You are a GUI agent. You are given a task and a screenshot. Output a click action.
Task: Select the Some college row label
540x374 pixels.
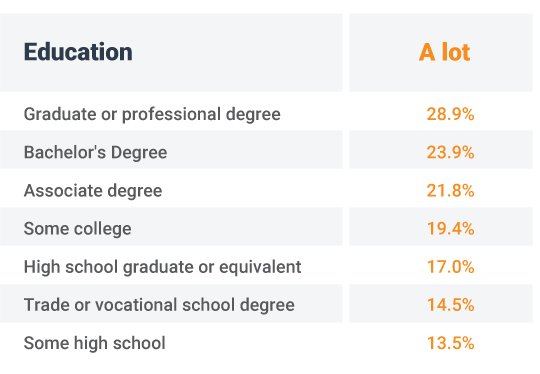click(77, 229)
